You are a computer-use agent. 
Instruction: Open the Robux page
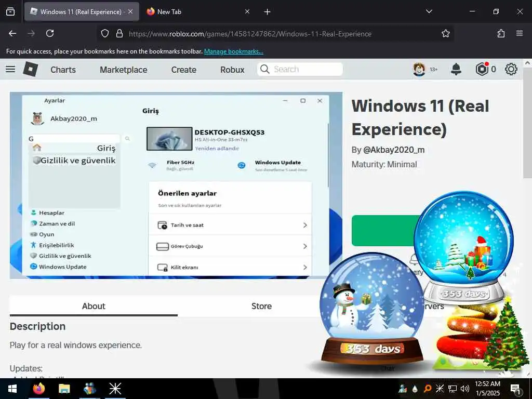click(x=232, y=70)
